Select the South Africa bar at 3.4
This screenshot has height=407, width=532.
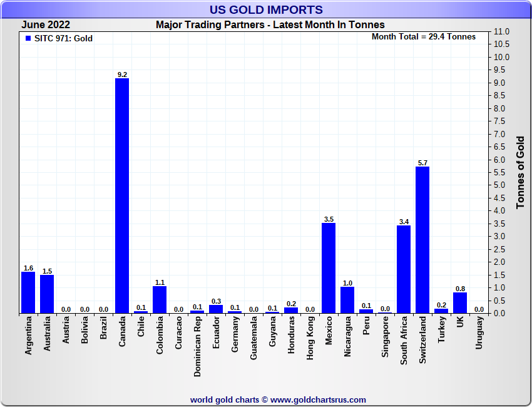coord(404,269)
